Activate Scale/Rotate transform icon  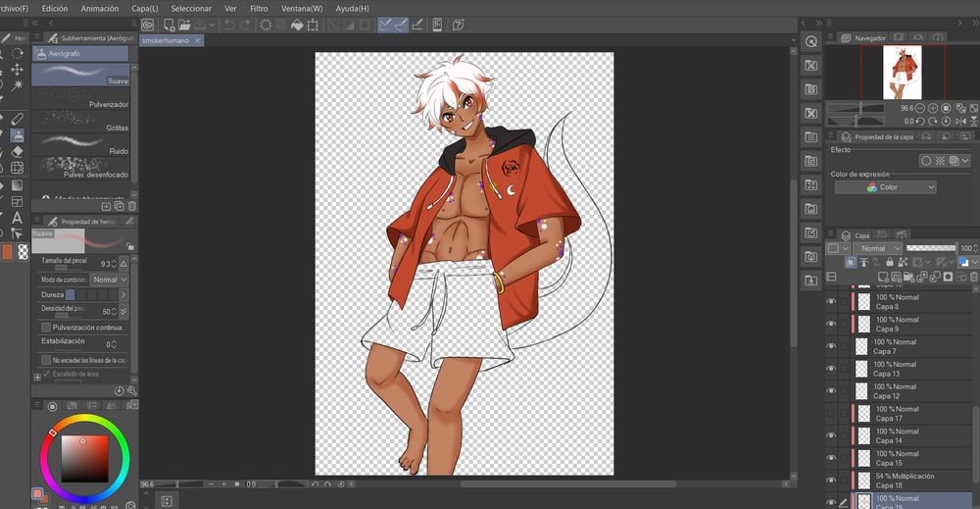[313, 25]
